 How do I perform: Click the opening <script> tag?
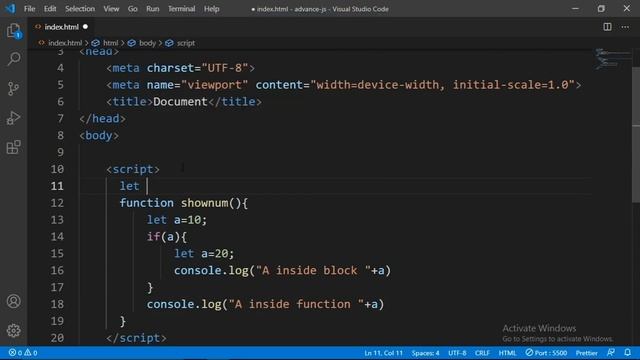(x=133, y=169)
